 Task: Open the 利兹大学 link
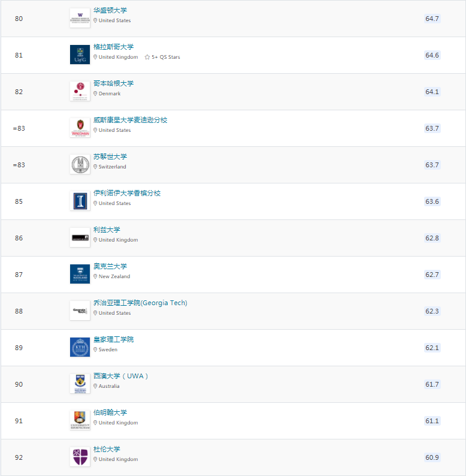(x=107, y=230)
